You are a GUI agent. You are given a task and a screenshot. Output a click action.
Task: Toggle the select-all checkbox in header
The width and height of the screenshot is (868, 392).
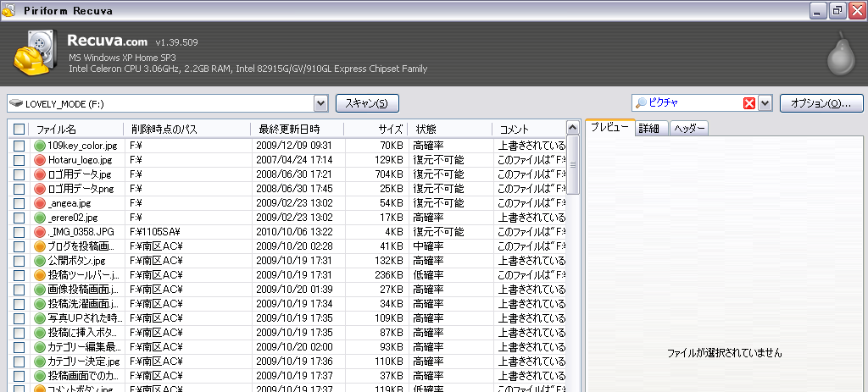[19, 129]
